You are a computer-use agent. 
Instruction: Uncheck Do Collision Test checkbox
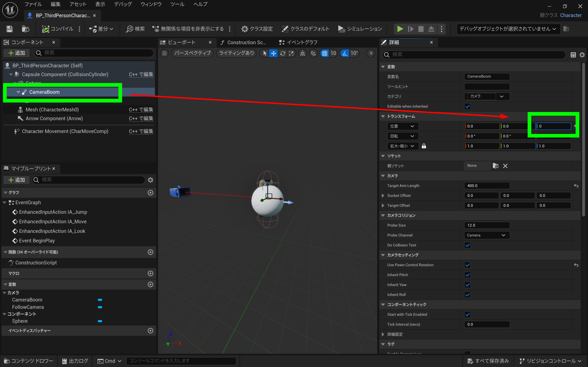[x=467, y=245]
